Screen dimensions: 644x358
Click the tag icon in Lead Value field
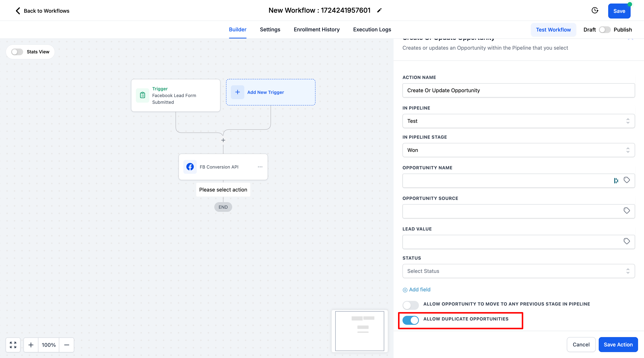click(626, 241)
